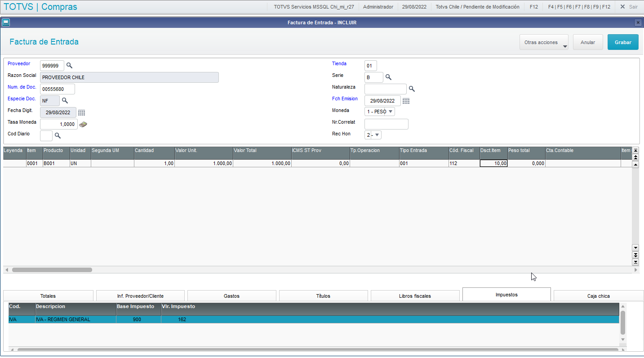Expand the Otras acciones menu
The image size is (644, 358).
[544, 42]
